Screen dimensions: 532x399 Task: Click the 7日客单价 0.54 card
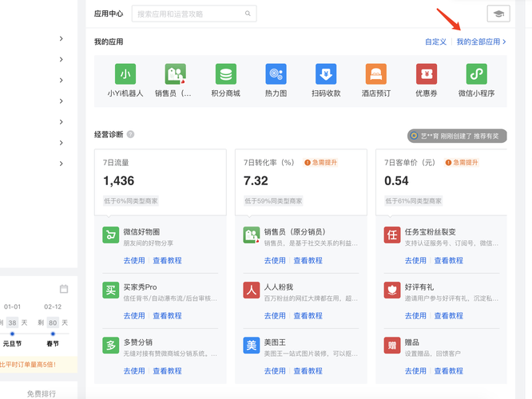442,182
